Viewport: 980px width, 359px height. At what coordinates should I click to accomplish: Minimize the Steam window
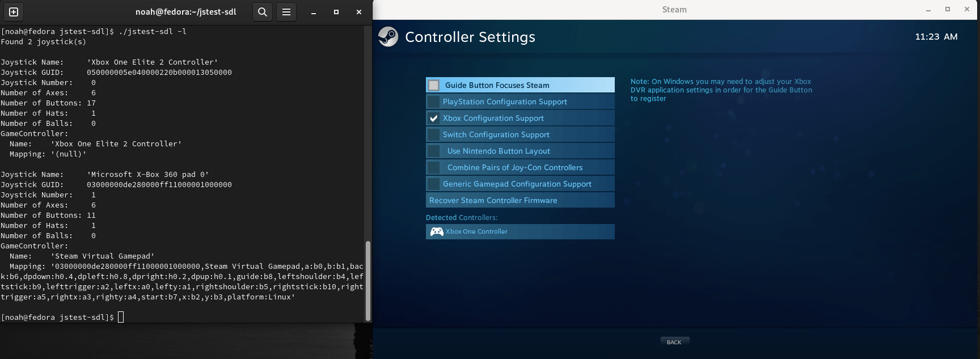(928, 10)
